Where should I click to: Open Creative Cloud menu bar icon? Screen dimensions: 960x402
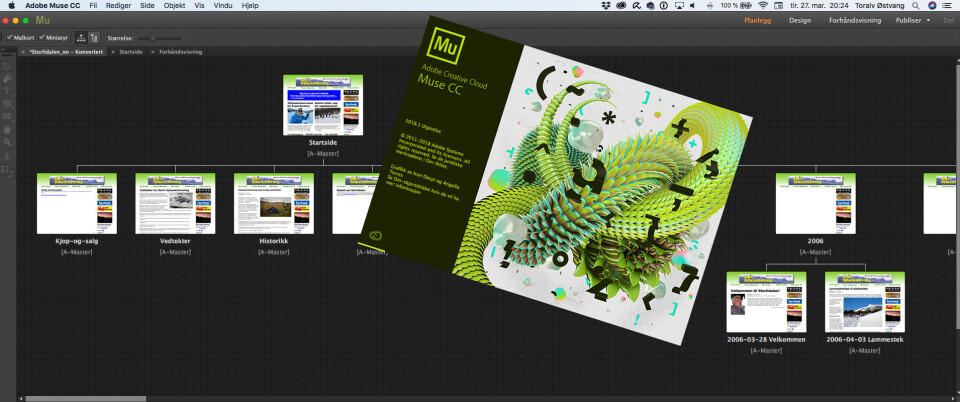tap(621, 6)
